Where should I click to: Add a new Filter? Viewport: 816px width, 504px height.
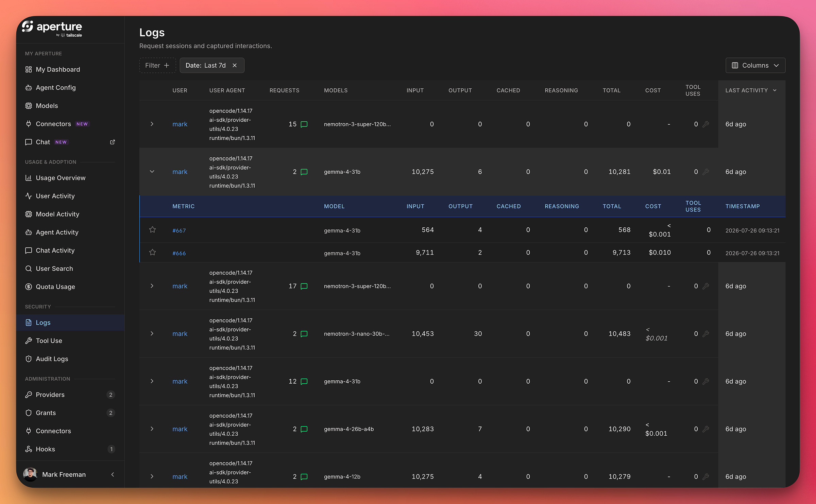(157, 66)
